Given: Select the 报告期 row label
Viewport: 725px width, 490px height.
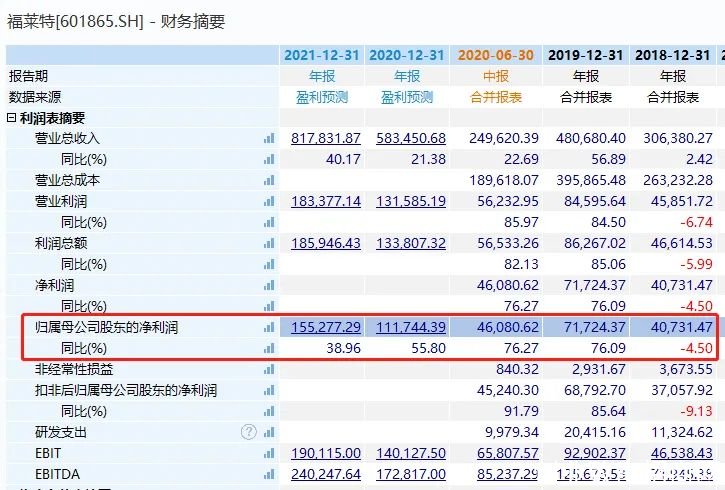Looking at the screenshot, I should [x=28, y=76].
